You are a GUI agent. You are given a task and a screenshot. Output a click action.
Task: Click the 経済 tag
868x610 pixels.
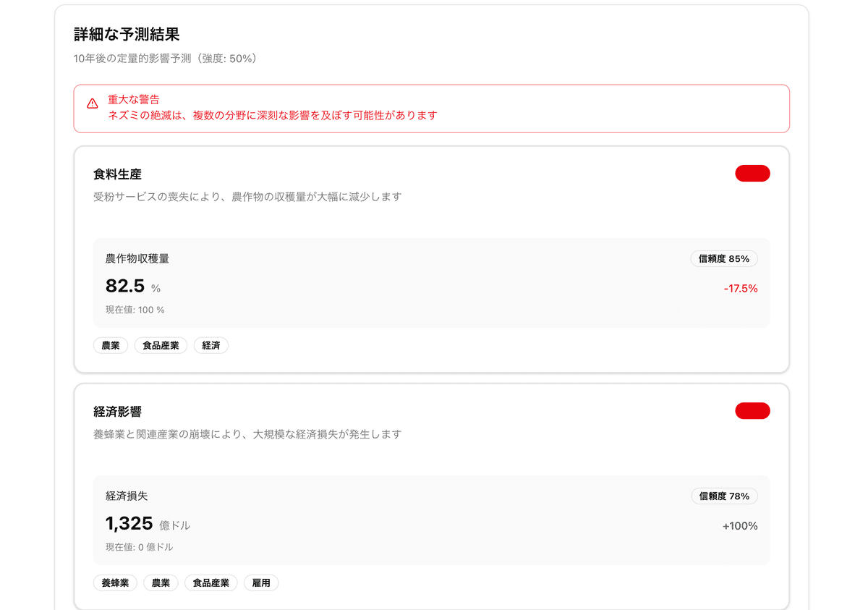[x=211, y=346]
